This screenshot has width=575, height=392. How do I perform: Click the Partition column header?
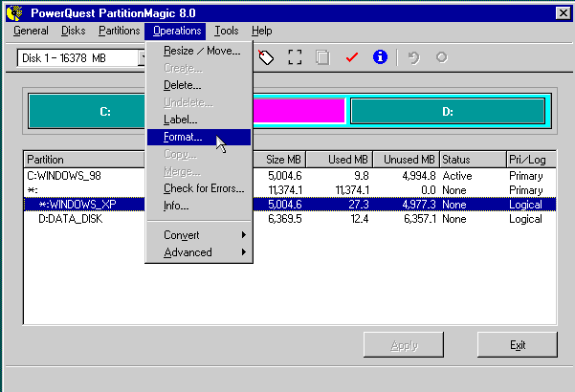[85, 160]
